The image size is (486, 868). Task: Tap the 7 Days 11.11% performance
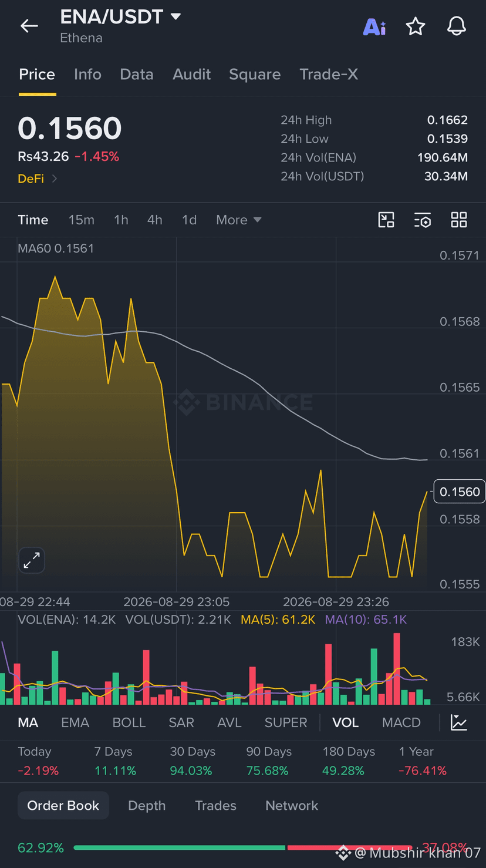click(115, 761)
